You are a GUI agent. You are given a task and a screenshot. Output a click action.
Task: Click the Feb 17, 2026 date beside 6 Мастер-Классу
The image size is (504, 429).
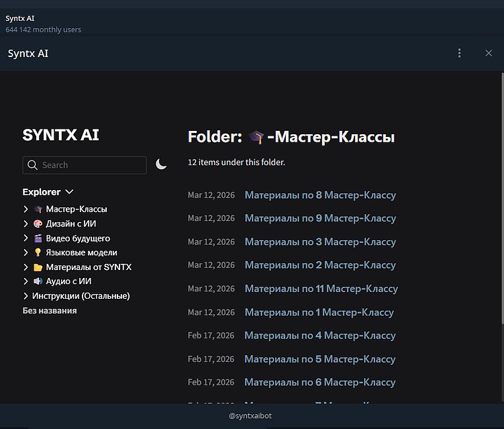211,383
